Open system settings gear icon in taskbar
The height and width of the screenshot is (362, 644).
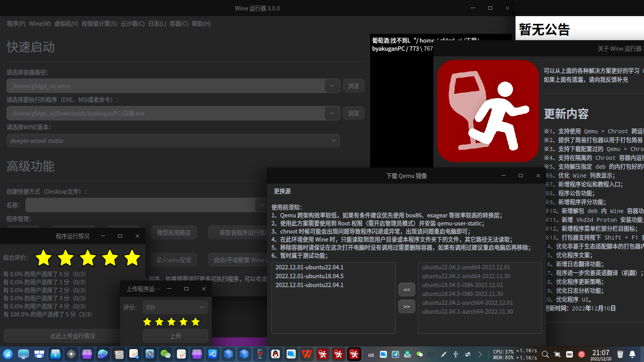tap(71, 354)
